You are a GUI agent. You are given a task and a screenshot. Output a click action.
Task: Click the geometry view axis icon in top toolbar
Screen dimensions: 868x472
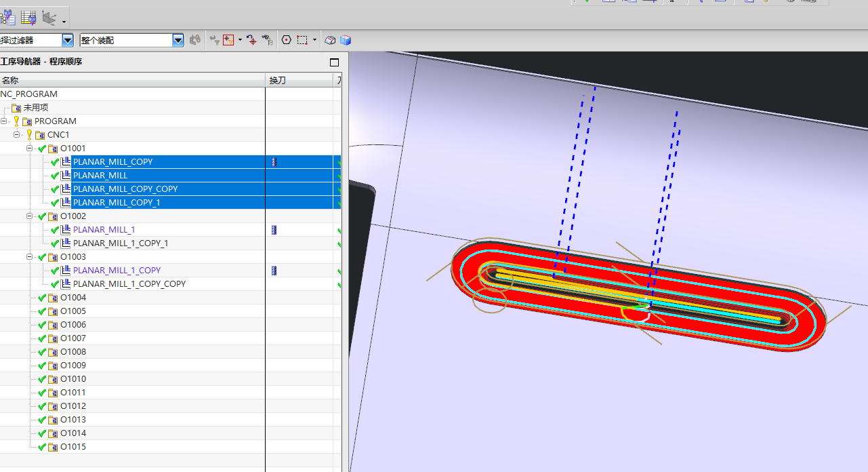(49, 17)
